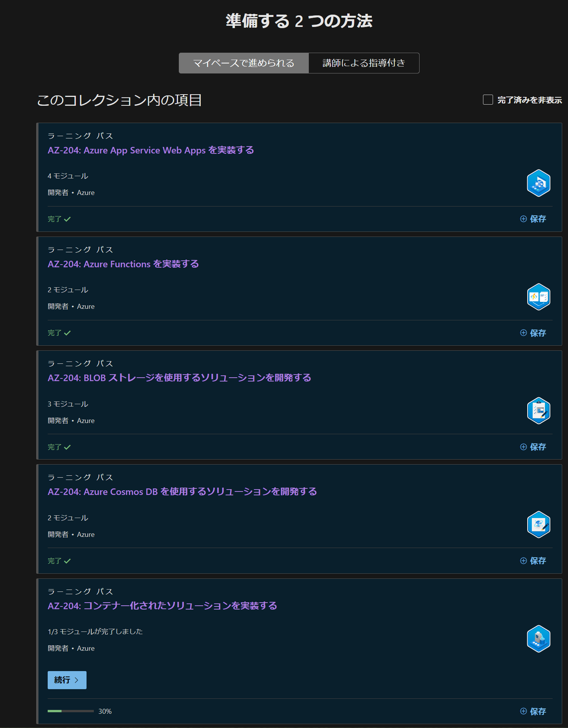Viewport: 568px width, 728px height.
Task: Click the 1/3 モジュールが完了しました text
Action: coord(95,631)
